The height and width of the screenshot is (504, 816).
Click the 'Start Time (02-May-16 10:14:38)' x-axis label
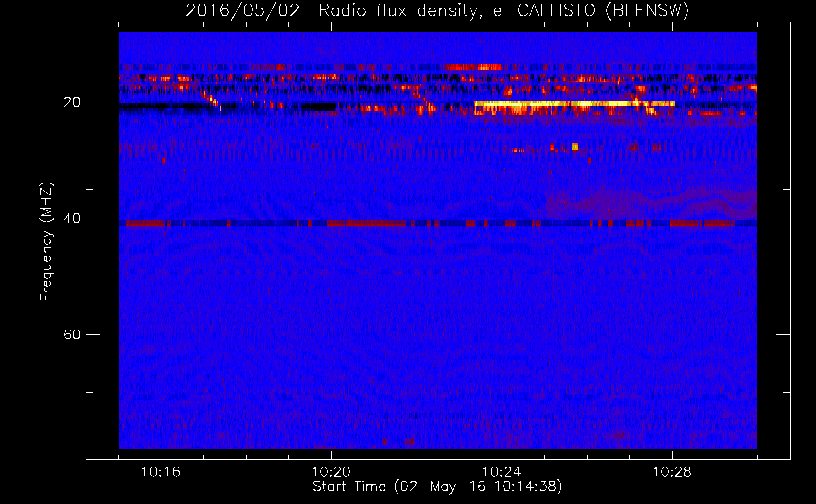coord(437,486)
